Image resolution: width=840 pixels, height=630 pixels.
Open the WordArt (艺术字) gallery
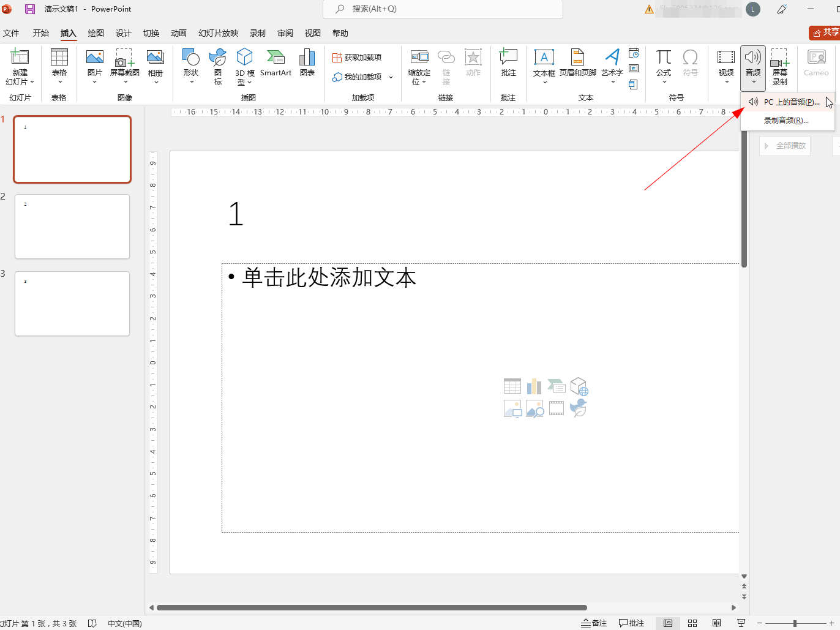click(x=612, y=67)
